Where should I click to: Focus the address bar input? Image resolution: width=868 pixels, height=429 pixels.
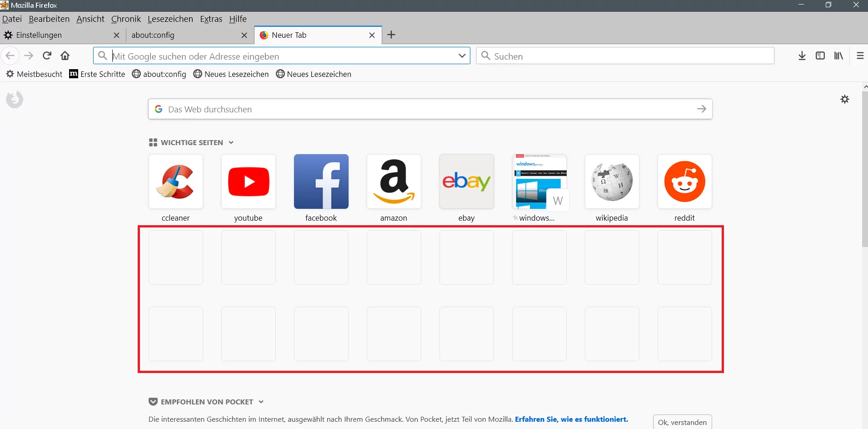pyautogui.click(x=282, y=56)
